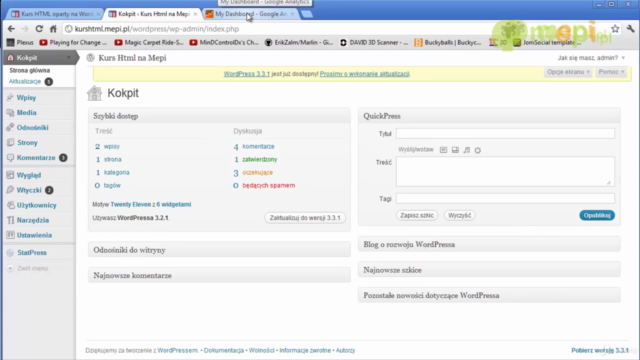Click the add video icon in QuickPress
640x360 pixels.
[455, 150]
